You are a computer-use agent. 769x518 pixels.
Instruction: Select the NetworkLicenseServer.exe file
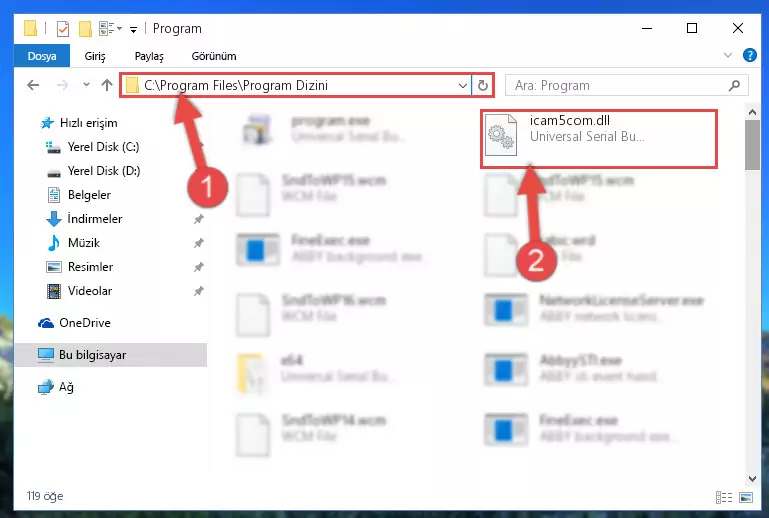593,308
